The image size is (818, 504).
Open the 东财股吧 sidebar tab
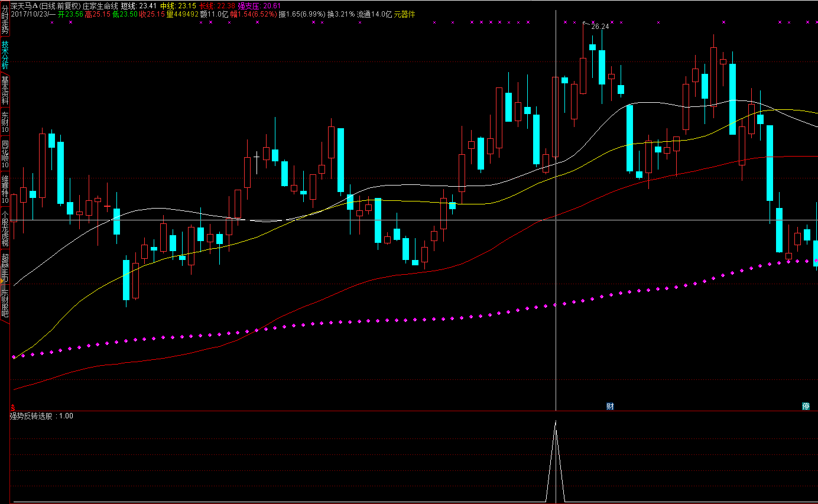click(x=5, y=303)
